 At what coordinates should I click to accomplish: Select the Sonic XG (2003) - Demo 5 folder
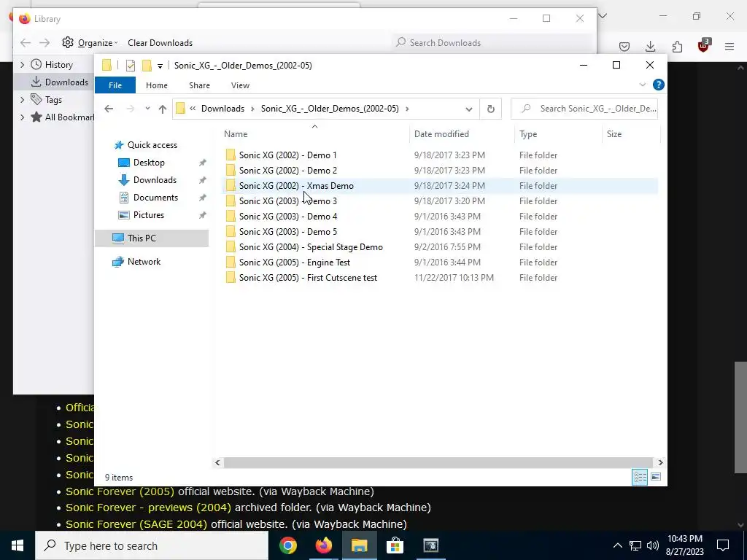[287, 231]
